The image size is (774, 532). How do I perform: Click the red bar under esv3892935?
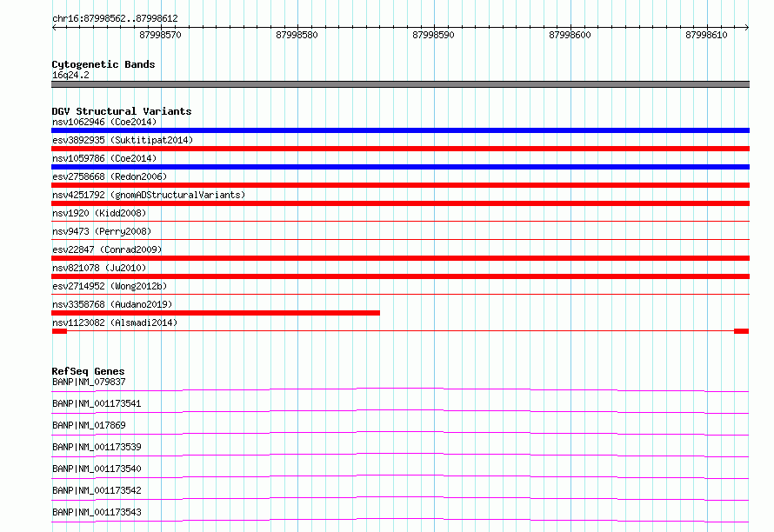(400, 149)
